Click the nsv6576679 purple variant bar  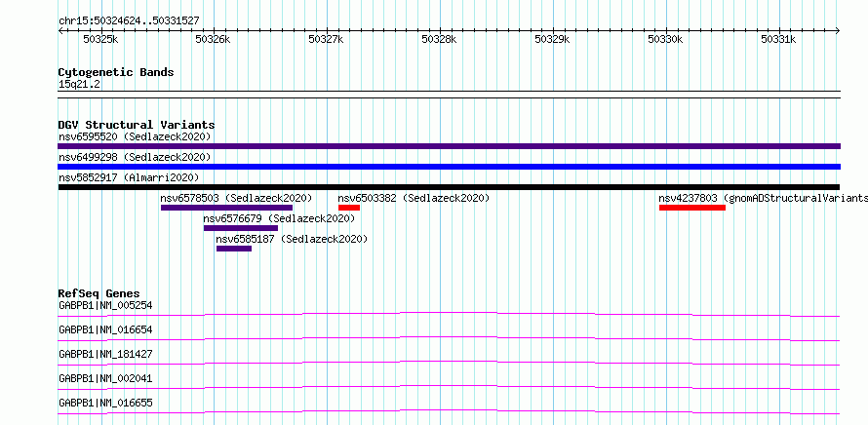tap(241, 228)
